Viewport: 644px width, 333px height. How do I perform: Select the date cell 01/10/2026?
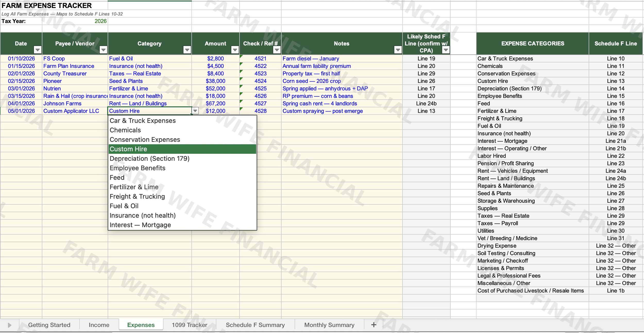click(21, 59)
